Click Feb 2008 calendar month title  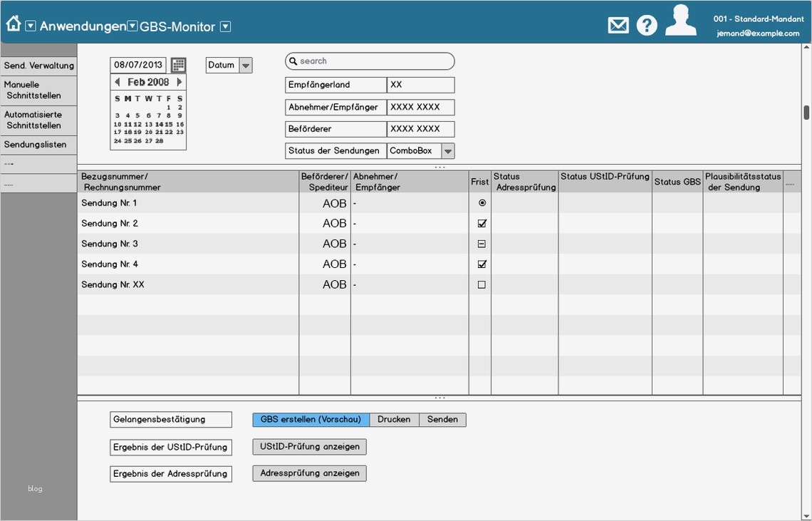(x=148, y=82)
